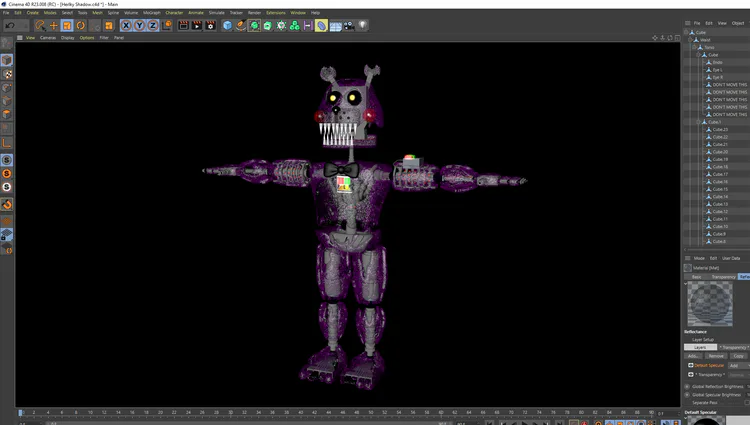Open viewport Filter menu

(104, 38)
